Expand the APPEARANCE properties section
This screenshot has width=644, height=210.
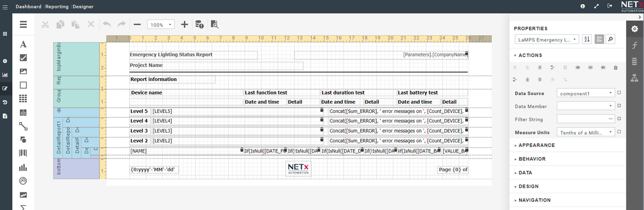[537, 145]
